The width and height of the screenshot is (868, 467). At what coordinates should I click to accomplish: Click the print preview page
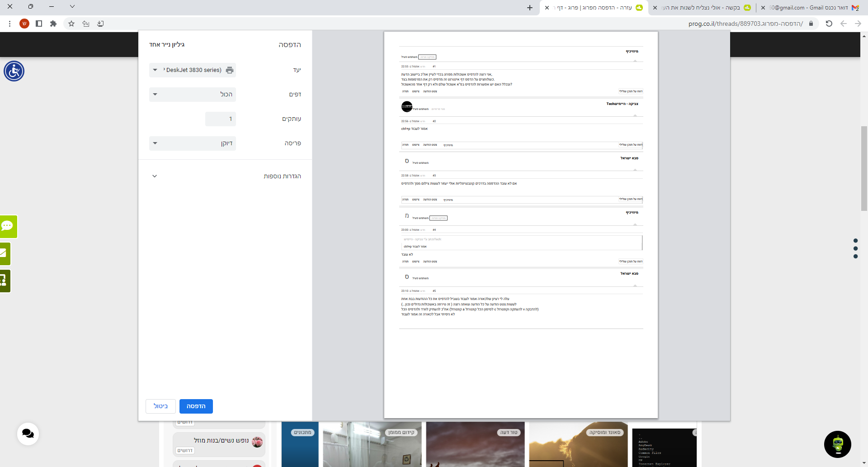click(x=521, y=225)
